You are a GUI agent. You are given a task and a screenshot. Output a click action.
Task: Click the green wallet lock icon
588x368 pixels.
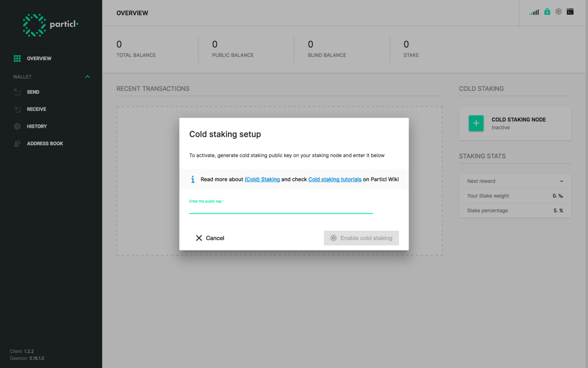pos(547,12)
